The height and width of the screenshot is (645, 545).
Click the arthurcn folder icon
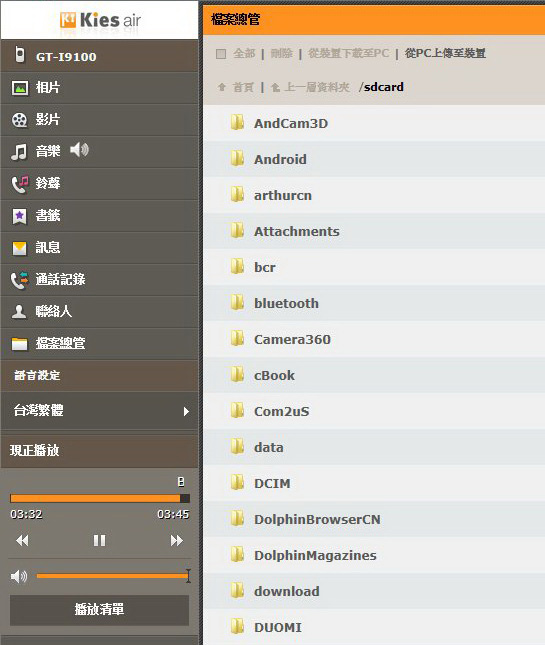tap(237, 194)
